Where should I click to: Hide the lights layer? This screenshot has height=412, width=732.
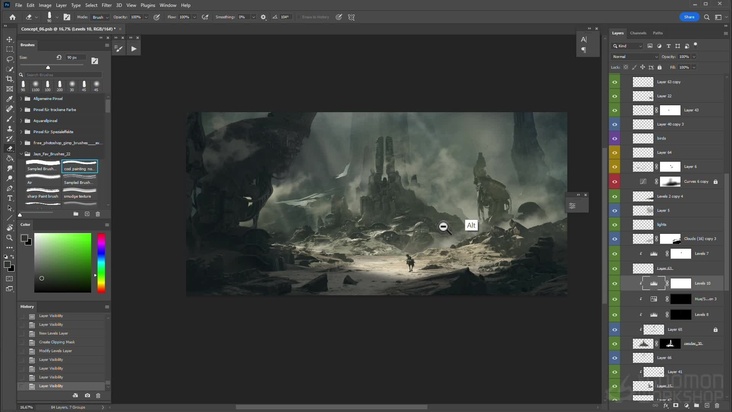pos(615,225)
